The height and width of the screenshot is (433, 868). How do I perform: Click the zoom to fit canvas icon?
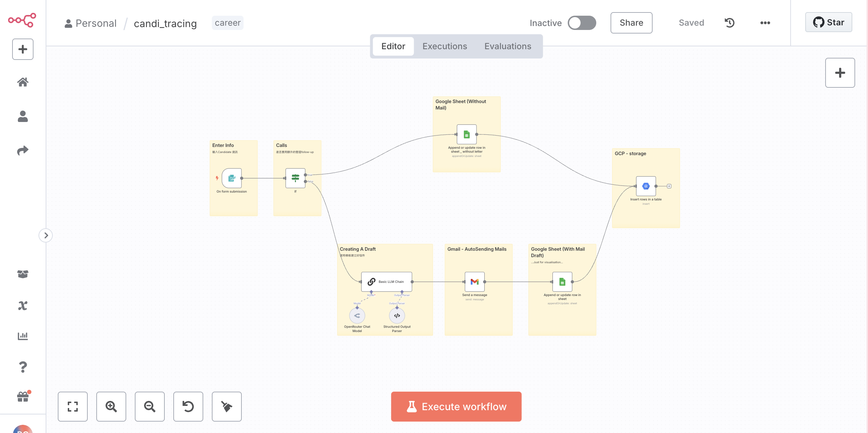click(x=73, y=407)
